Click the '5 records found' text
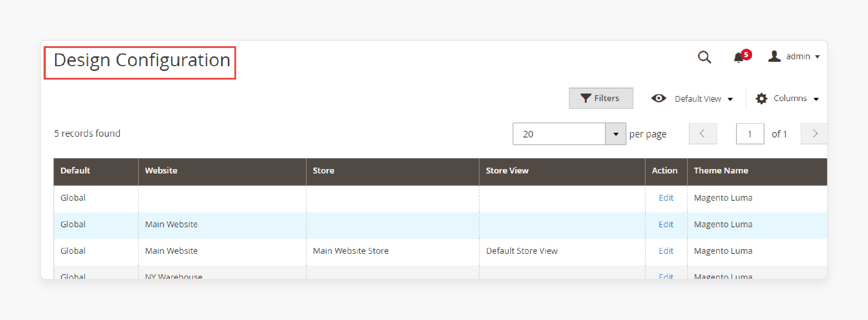Screen dimensions: 868x320 point(87,133)
